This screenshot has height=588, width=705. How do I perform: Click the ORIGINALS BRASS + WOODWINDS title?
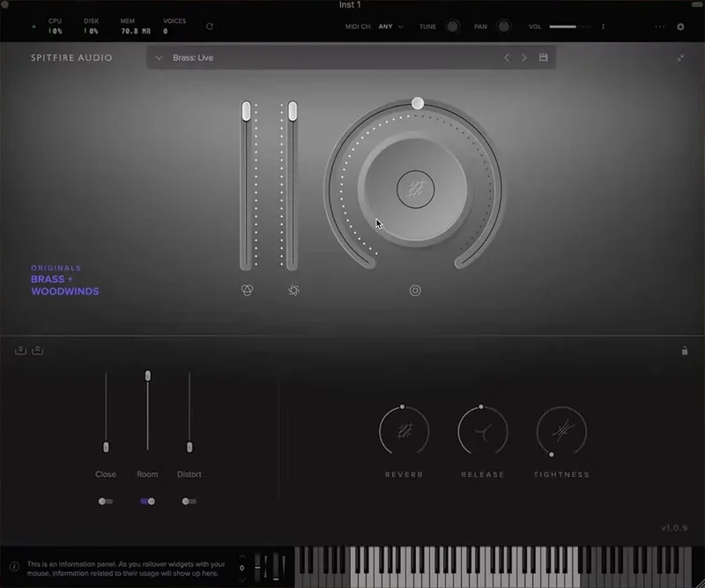(64, 280)
